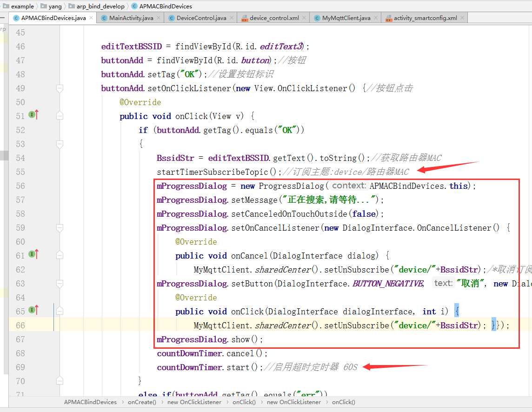Click the Java class icon on MainActivity.java tab
This screenshot has width=532, height=412.
104,18
